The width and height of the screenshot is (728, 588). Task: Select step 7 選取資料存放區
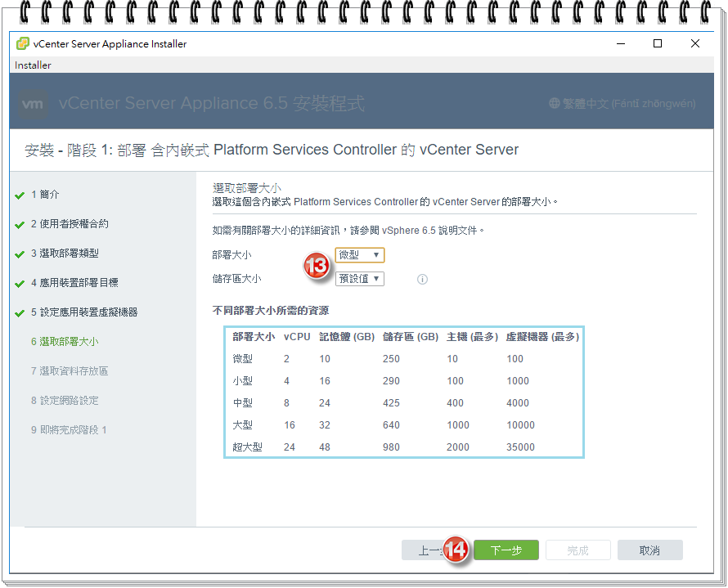(70, 371)
